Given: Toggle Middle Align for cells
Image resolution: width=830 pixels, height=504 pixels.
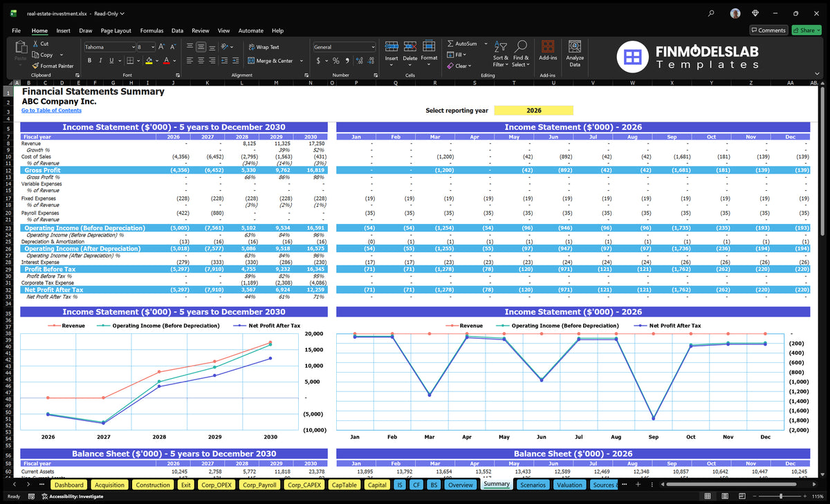Looking at the screenshot, I should point(201,47).
